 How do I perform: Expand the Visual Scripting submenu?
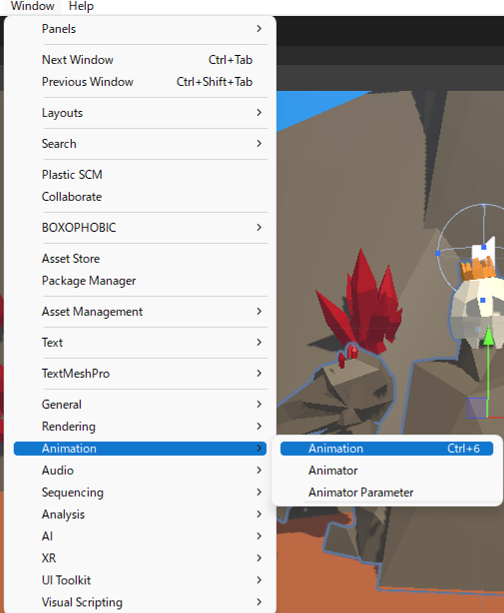[140, 602]
